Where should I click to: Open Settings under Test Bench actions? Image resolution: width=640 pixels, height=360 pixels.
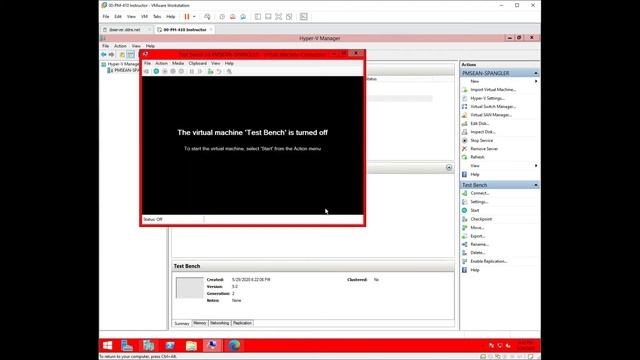pyautogui.click(x=479, y=202)
